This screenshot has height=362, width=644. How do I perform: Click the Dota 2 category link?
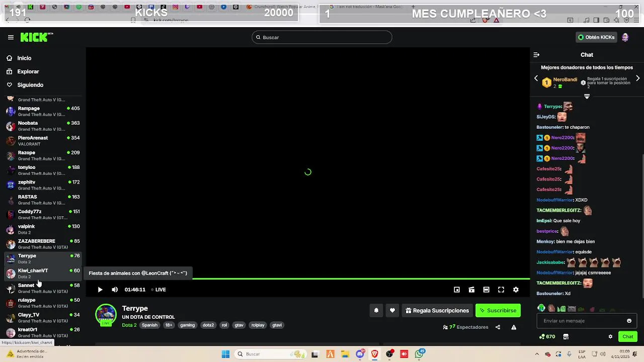pyautogui.click(x=129, y=325)
